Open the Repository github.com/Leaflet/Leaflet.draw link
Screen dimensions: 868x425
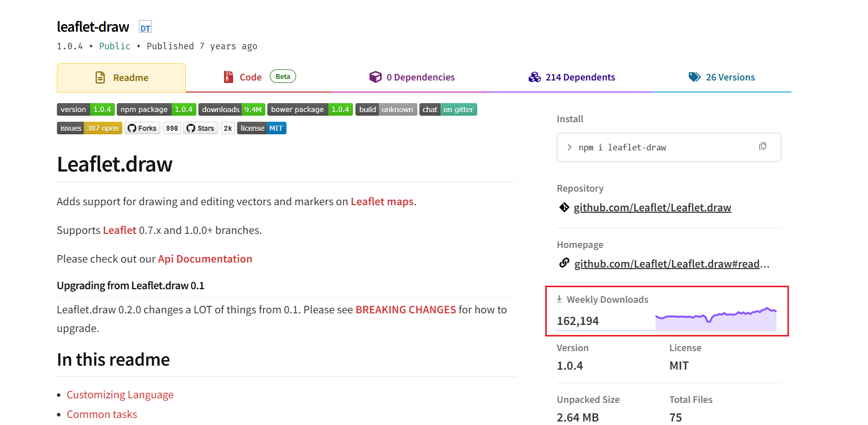[x=653, y=208]
